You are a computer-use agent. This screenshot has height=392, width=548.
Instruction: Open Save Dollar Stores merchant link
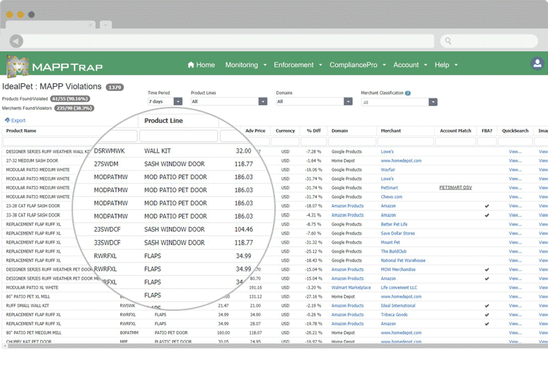pyautogui.click(x=398, y=233)
